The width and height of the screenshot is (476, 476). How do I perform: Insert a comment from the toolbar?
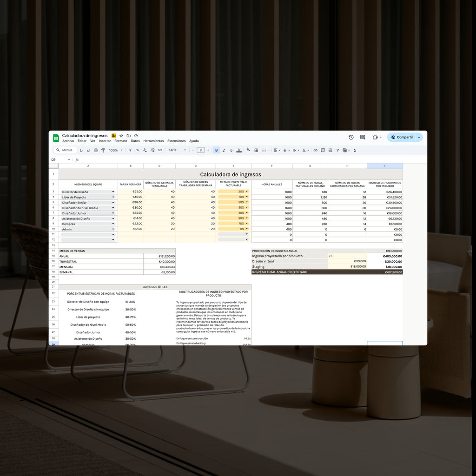coord(323,150)
